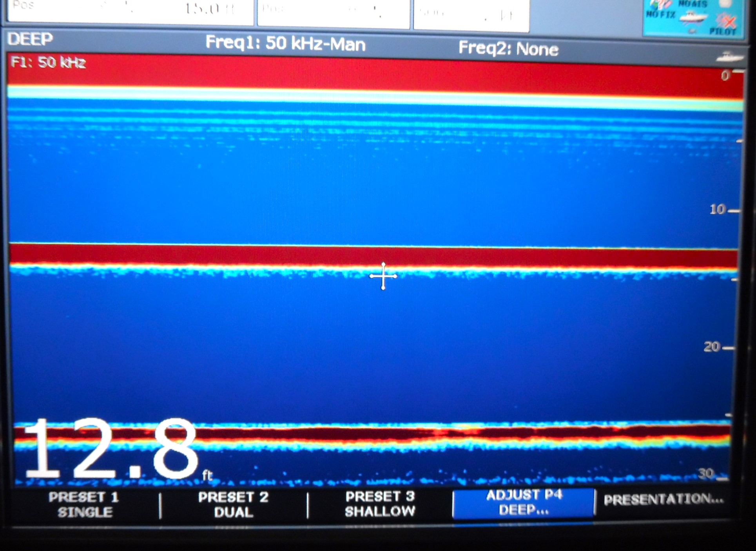Click the white crosshair cursor on sonar
Viewport: 756px width, 551px height.
pos(383,276)
